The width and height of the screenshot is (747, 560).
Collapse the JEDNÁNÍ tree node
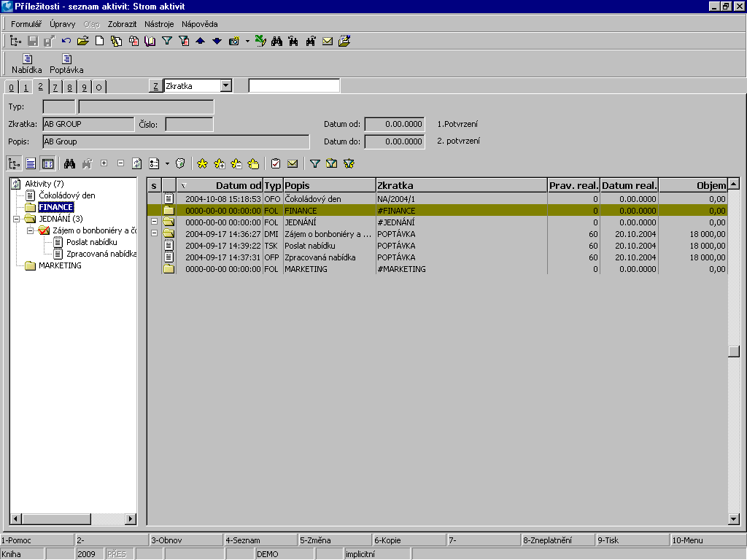16,219
